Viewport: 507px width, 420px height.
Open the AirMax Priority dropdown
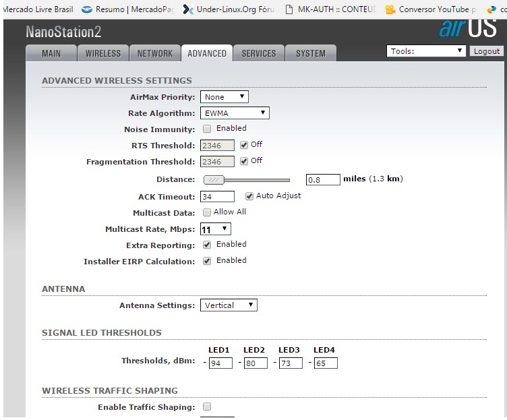(x=224, y=96)
